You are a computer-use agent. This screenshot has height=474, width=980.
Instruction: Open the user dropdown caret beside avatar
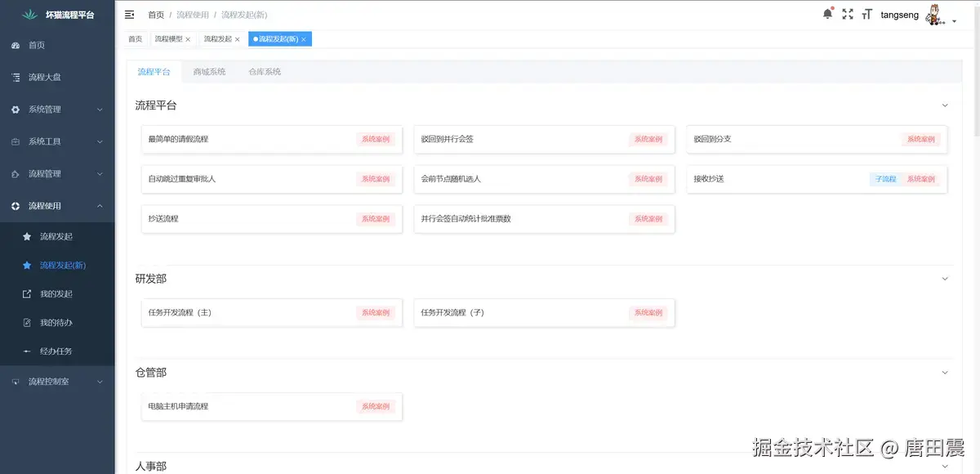(954, 22)
